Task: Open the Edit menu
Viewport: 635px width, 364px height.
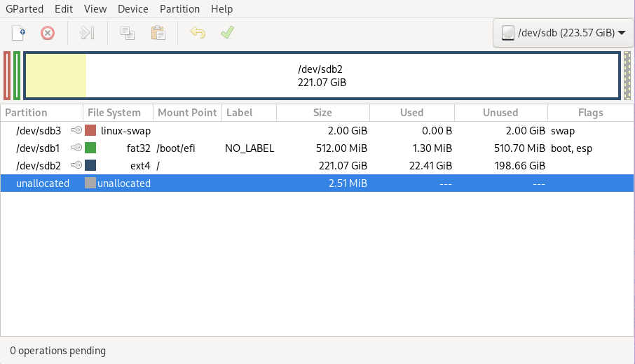Action: coord(64,9)
